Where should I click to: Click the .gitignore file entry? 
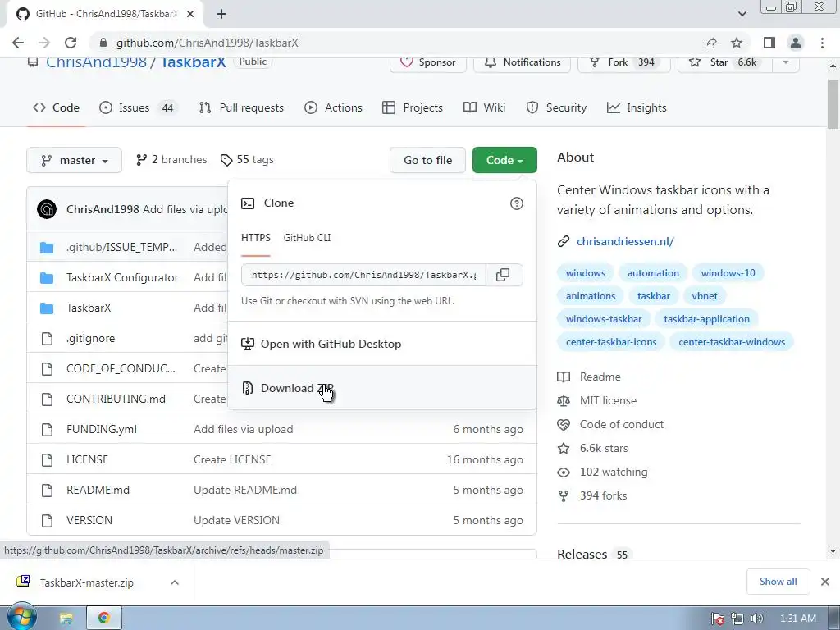click(90, 338)
